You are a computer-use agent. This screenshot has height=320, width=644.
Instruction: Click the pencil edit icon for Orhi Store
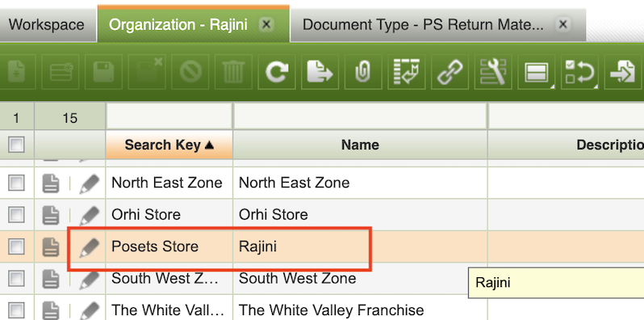89,215
